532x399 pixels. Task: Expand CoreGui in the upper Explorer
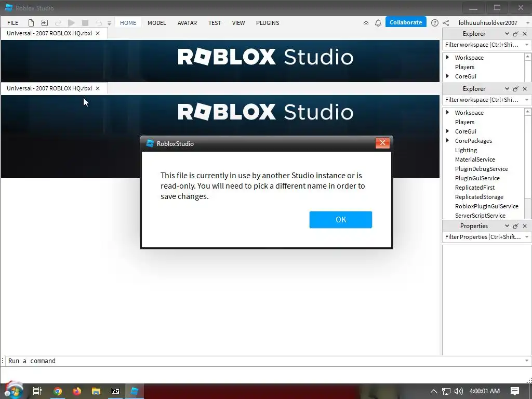click(447, 76)
